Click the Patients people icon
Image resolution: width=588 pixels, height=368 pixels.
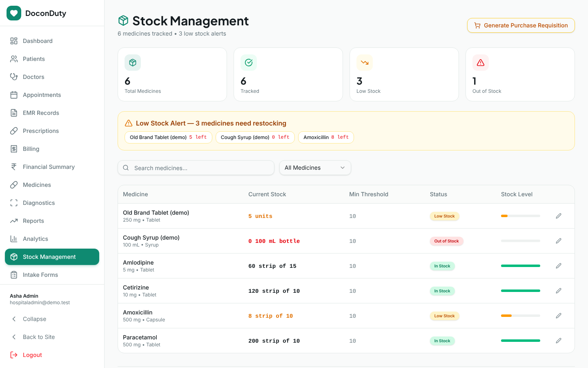(14, 59)
